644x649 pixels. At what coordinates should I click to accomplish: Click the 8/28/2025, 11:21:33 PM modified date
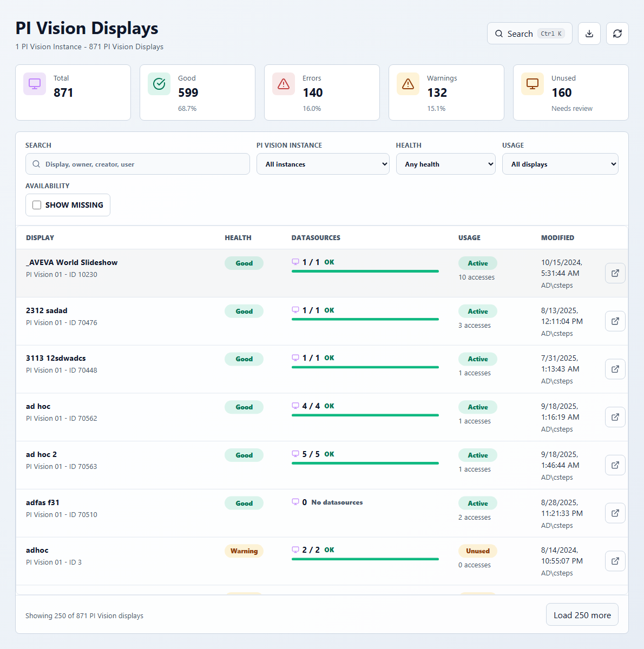tap(562, 508)
